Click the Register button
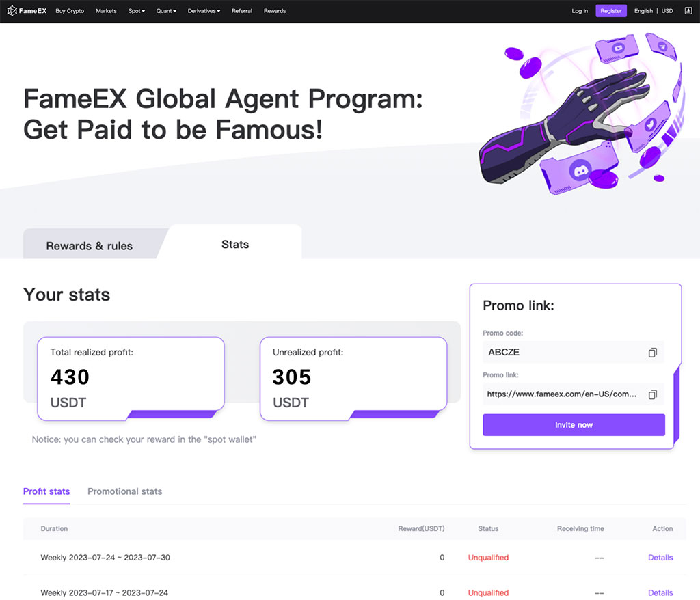The width and height of the screenshot is (700, 600). click(x=610, y=11)
